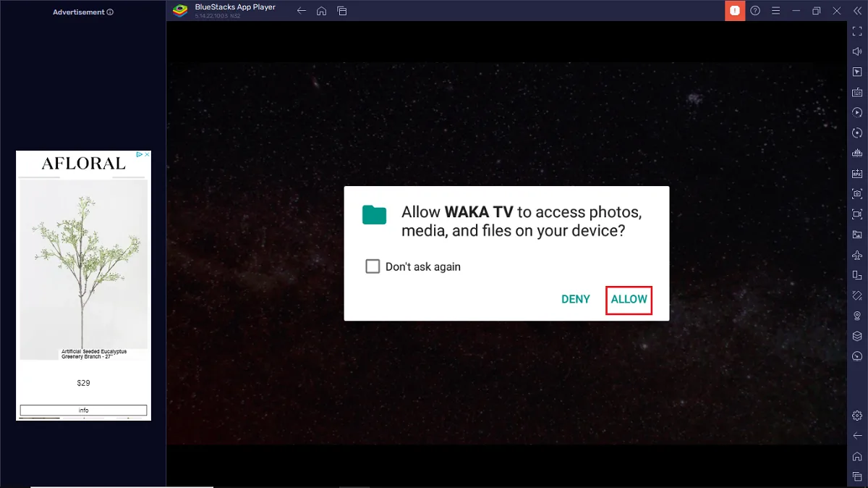Click the Afloral eucalyptus branch ad image
Screen dimensions: 868x488
coord(84,269)
